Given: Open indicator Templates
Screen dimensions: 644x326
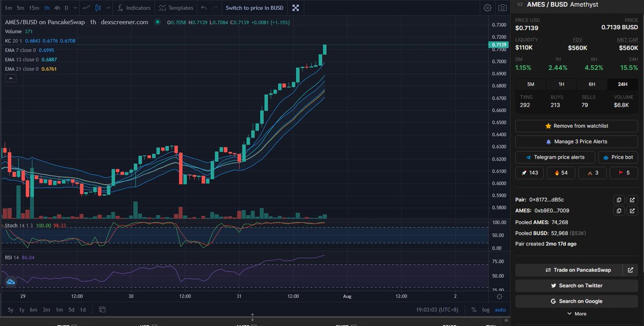Looking at the screenshot, I should [177, 8].
